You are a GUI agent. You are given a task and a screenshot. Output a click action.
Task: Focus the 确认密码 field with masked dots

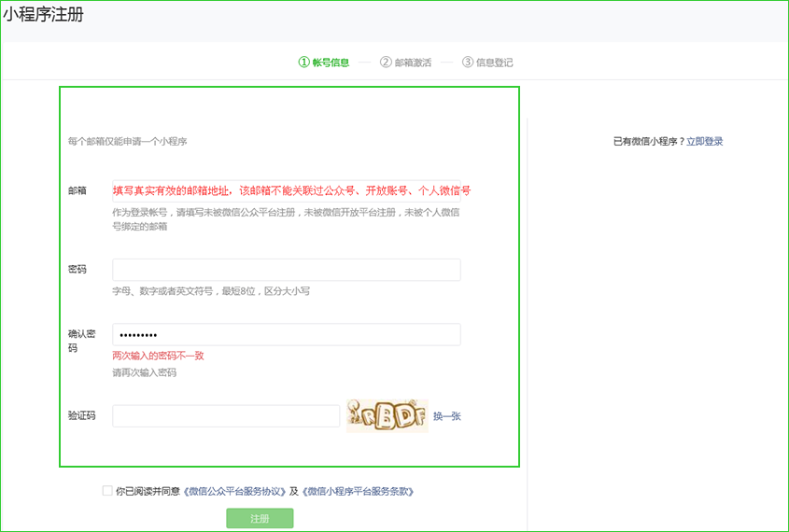click(286, 335)
